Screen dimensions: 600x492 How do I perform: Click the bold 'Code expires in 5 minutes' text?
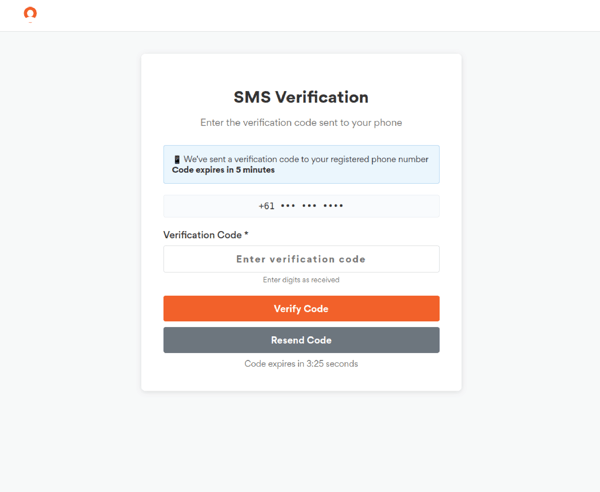click(223, 170)
